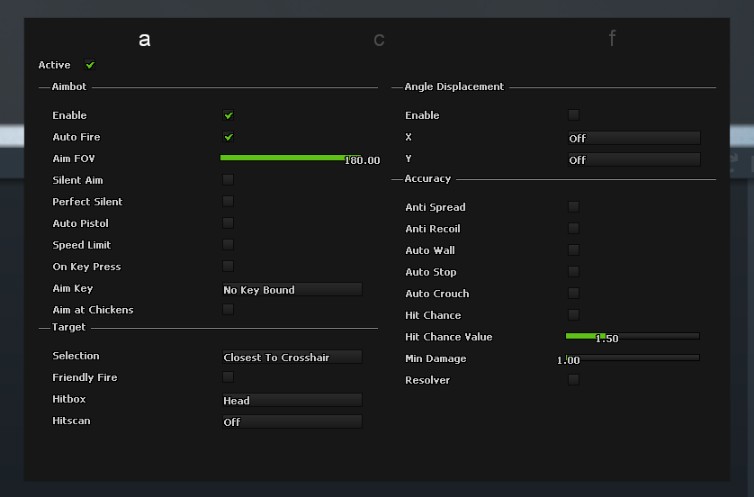Enable the Friendly Fire checkbox
The width and height of the screenshot is (754, 497).
click(x=228, y=377)
